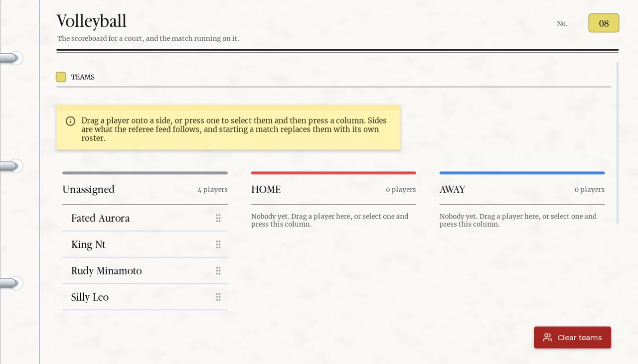
Task: Click the '0 players' count under HOME
Action: pos(401,190)
